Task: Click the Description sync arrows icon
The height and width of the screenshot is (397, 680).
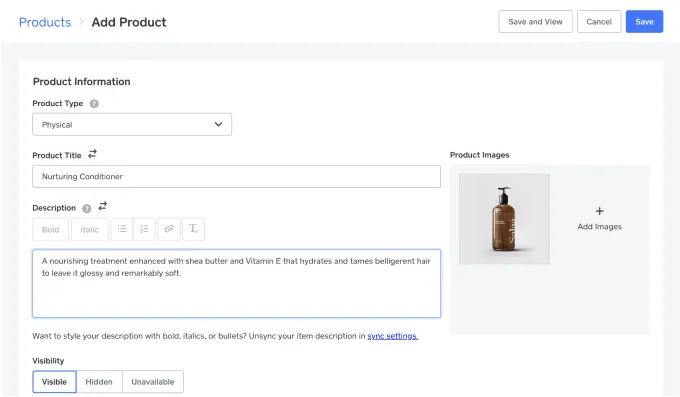Action: click(x=102, y=206)
